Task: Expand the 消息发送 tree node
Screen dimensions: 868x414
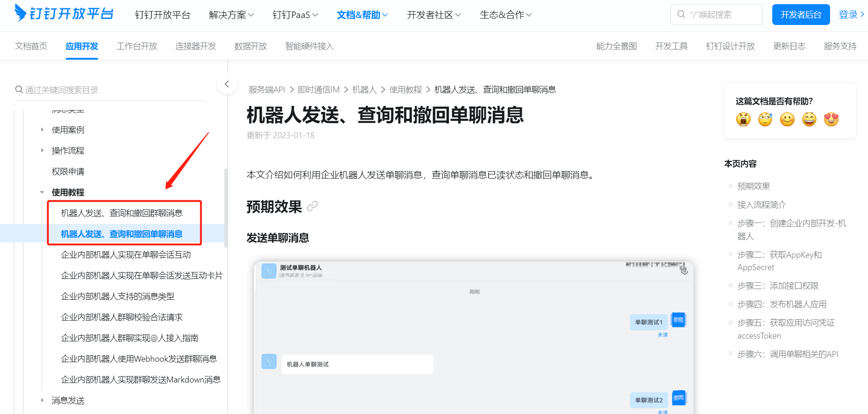Action: [43, 400]
